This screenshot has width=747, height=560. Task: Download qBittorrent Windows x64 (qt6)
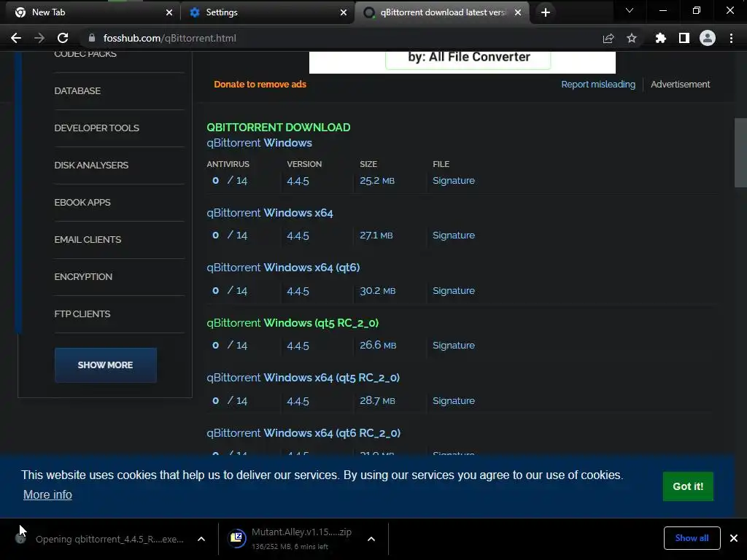pos(283,268)
